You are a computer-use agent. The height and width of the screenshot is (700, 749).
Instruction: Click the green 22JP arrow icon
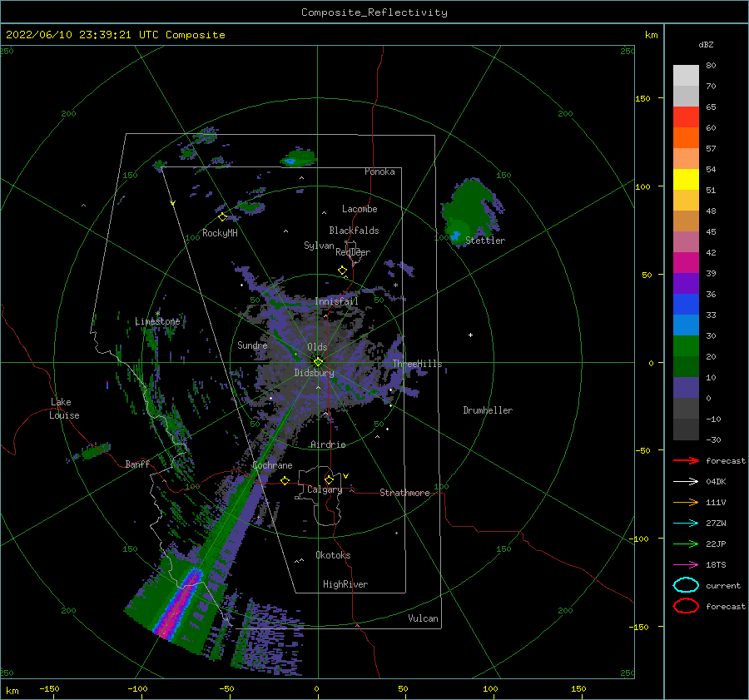pos(686,544)
